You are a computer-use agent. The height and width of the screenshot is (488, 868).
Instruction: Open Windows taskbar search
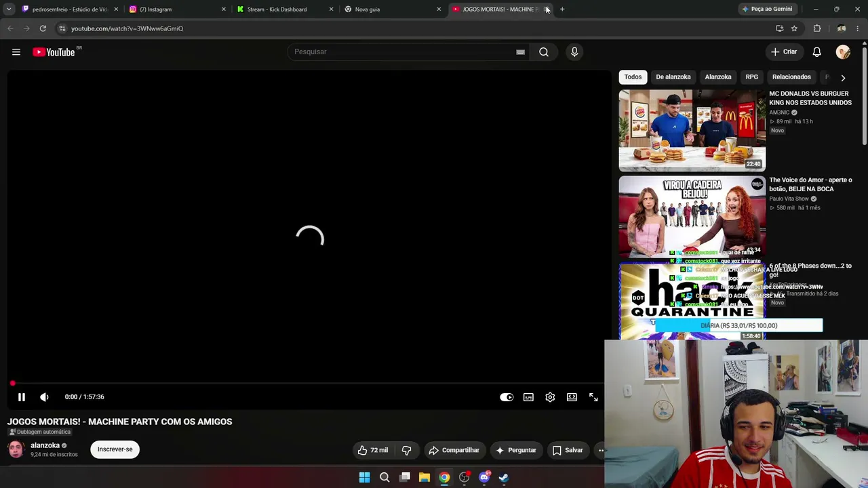(384, 477)
